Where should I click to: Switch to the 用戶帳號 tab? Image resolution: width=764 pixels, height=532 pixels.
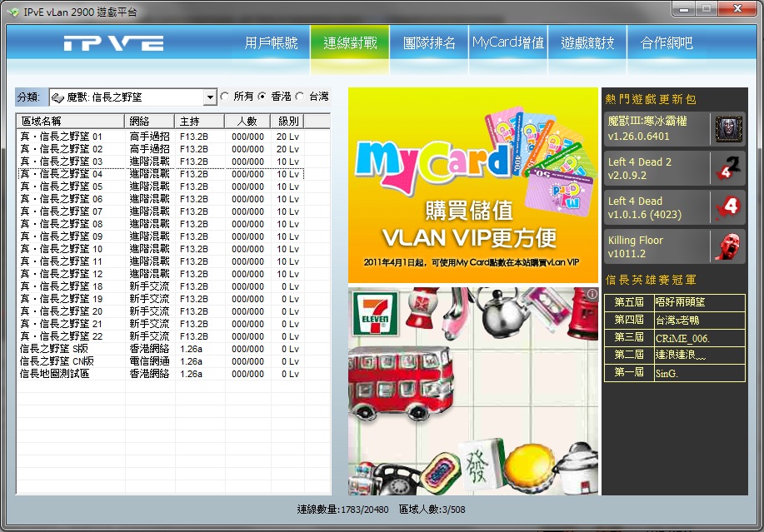pyautogui.click(x=271, y=43)
